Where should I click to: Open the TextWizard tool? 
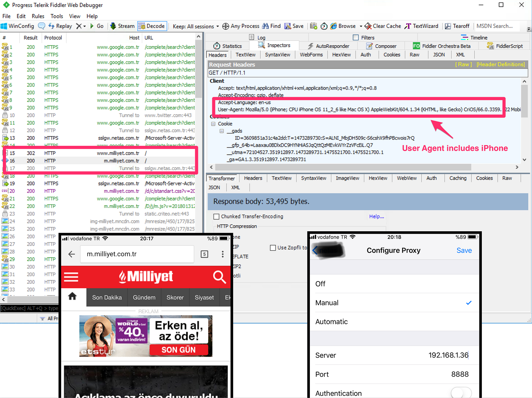[421, 26]
